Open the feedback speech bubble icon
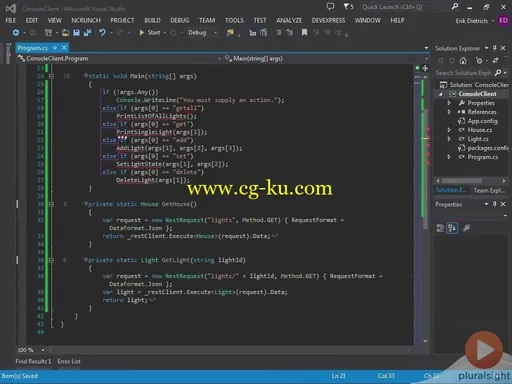 pyautogui.click(x=330, y=6)
